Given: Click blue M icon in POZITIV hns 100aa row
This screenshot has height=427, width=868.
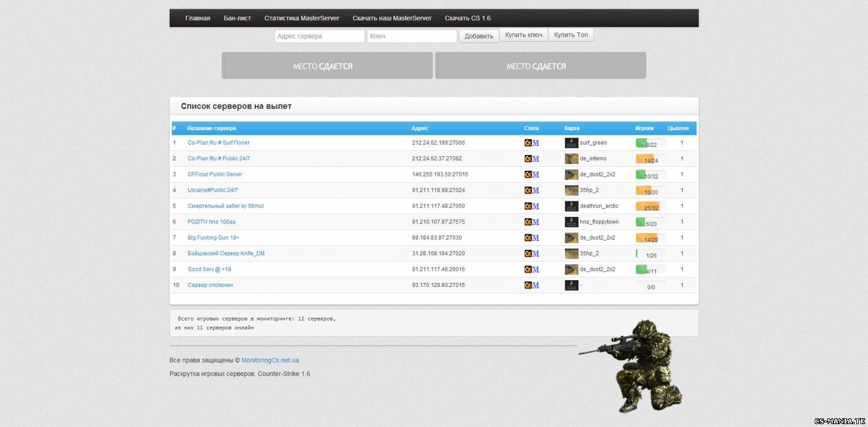Looking at the screenshot, I should pyautogui.click(x=536, y=222).
